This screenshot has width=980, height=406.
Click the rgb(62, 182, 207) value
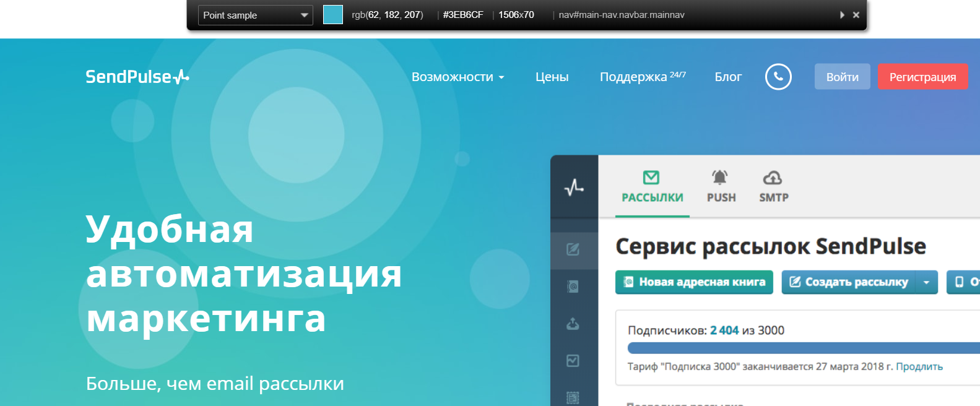click(x=388, y=15)
